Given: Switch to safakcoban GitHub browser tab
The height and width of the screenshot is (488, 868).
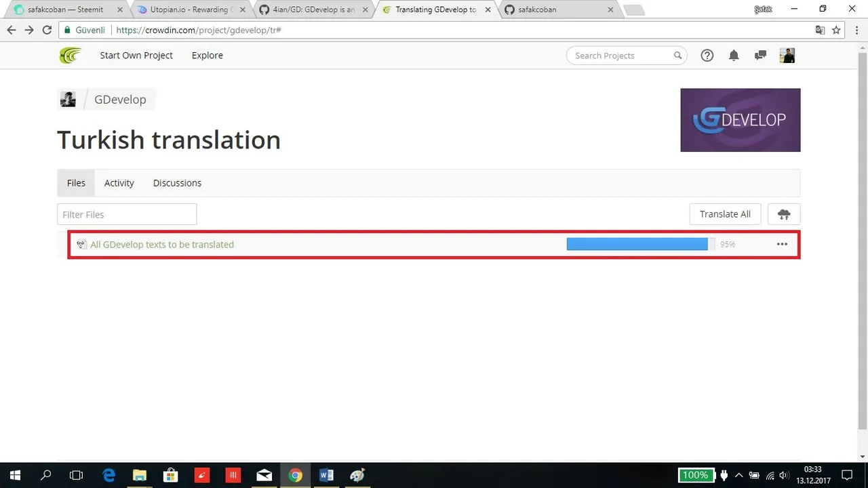Looking at the screenshot, I should 560,9.
